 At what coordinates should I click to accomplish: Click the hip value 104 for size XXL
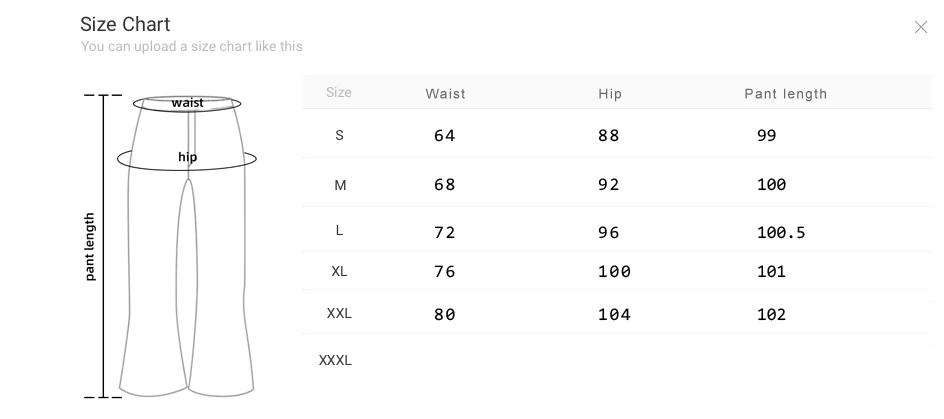click(614, 315)
